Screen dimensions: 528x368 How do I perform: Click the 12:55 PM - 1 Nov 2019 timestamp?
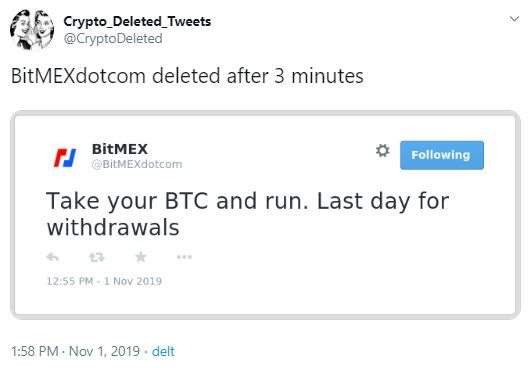click(x=104, y=281)
